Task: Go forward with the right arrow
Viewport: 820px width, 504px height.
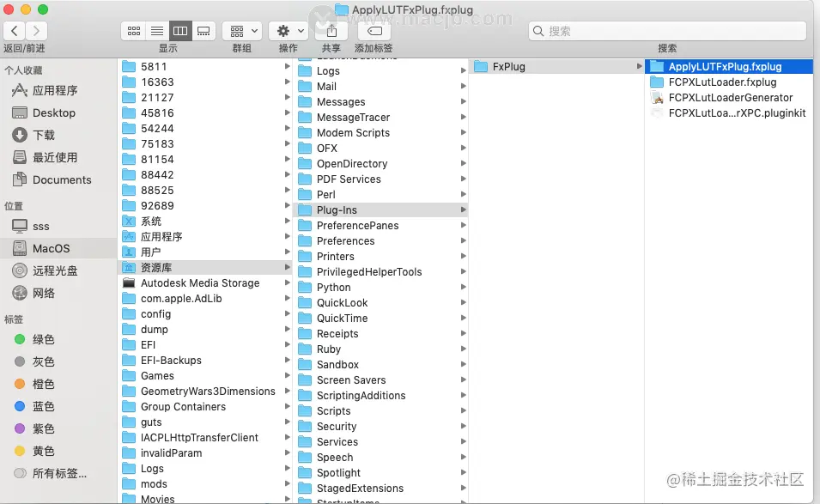Action: click(36, 31)
